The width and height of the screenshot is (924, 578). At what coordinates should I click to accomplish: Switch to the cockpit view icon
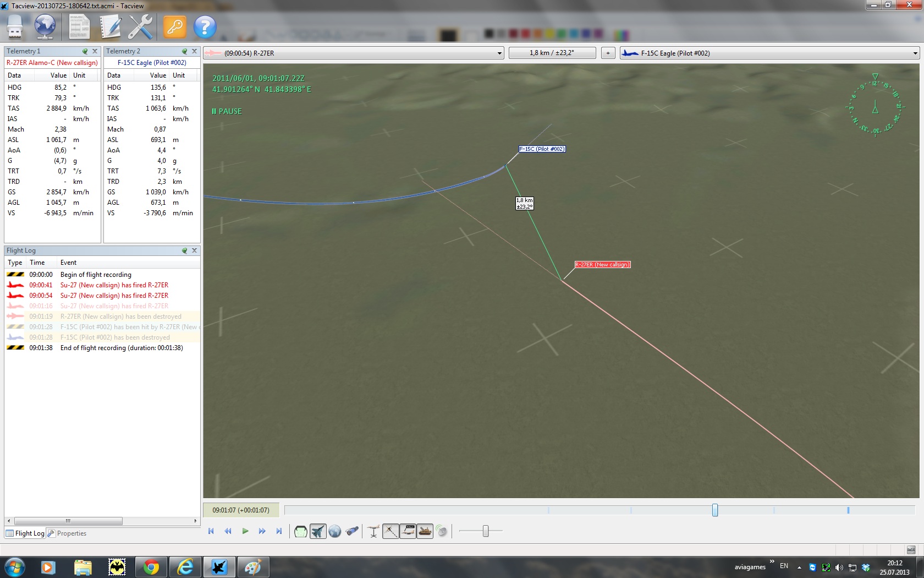(x=301, y=531)
